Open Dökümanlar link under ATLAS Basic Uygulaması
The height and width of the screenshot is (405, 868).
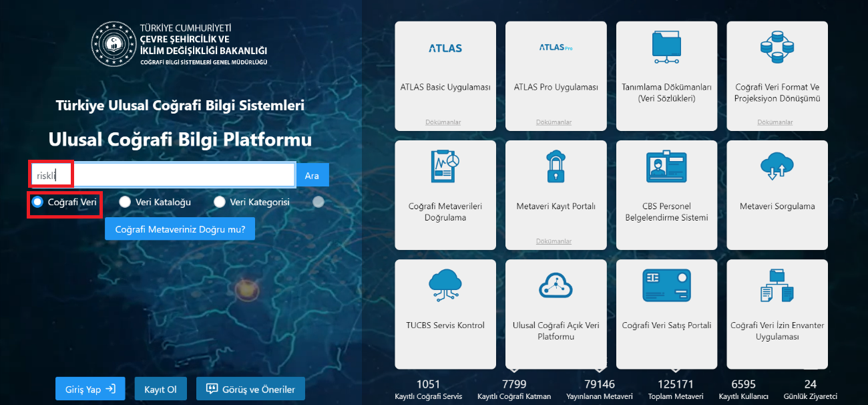pos(443,122)
